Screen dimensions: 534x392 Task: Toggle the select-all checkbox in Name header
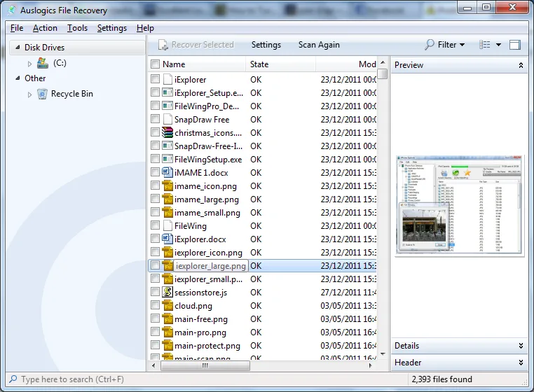(156, 64)
